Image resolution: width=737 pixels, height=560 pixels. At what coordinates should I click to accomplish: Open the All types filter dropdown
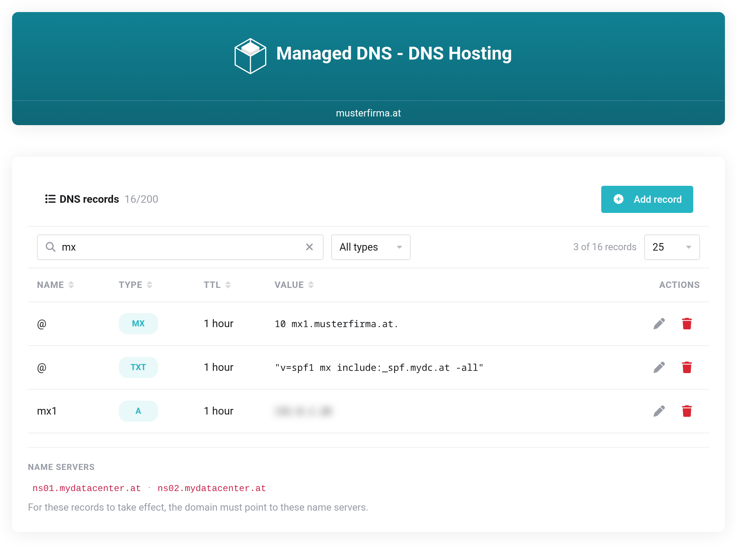pos(371,247)
